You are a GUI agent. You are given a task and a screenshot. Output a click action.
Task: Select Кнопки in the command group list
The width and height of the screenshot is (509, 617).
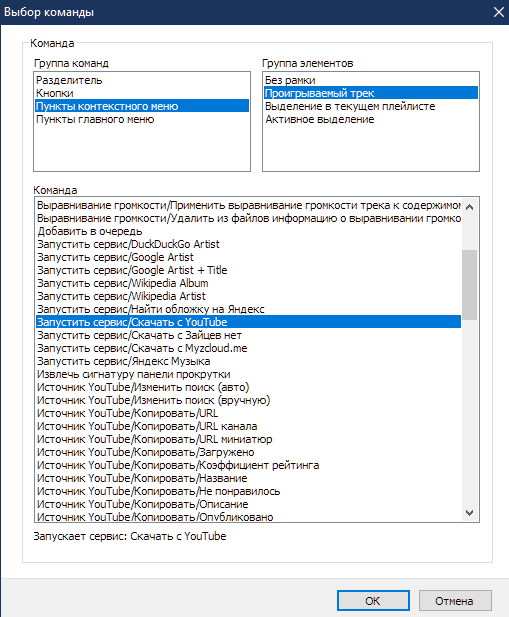point(142,93)
